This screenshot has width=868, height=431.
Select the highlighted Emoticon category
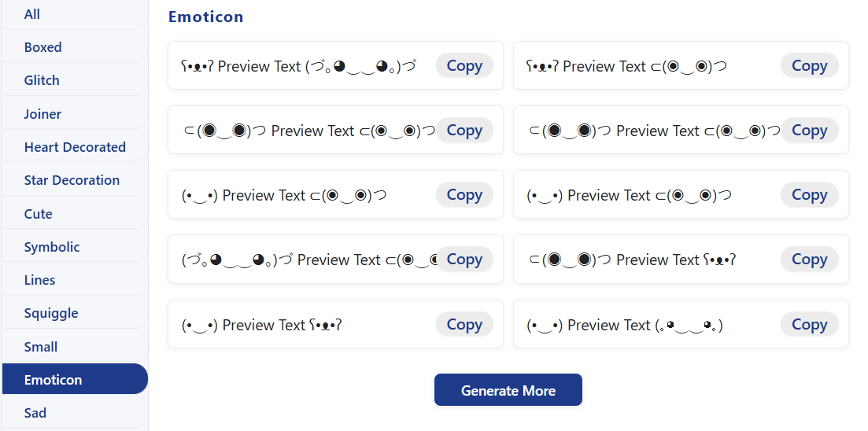[x=75, y=379]
